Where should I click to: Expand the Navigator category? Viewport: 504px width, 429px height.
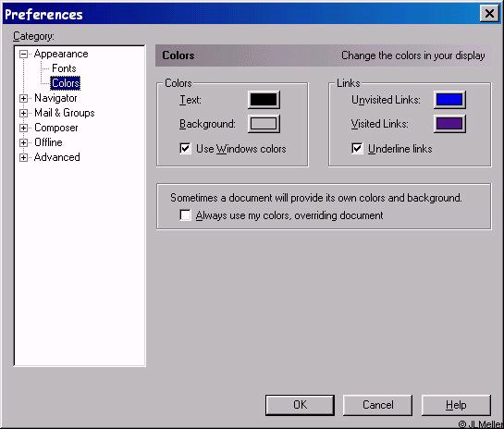(x=23, y=98)
